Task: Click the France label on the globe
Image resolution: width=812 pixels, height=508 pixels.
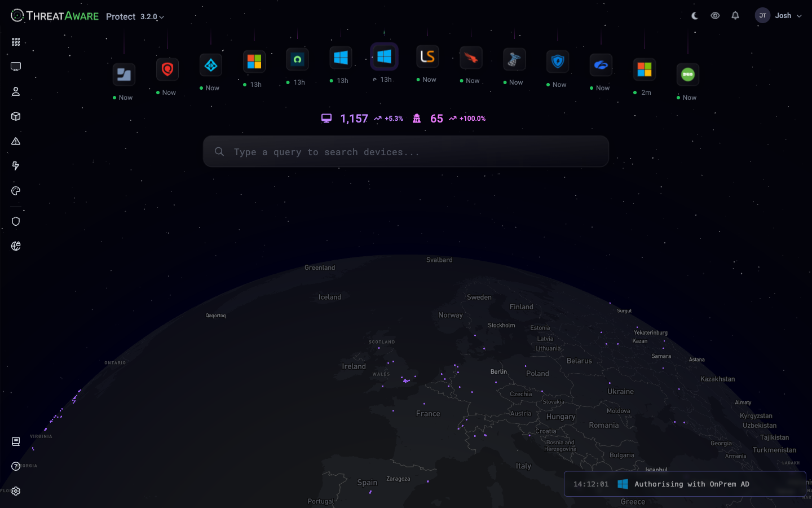Action: [428, 414]
